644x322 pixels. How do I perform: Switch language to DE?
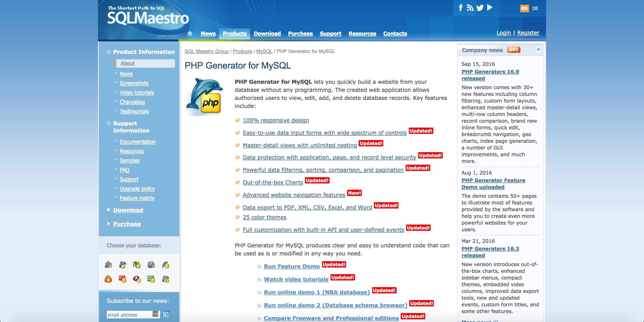coord(535,8)
